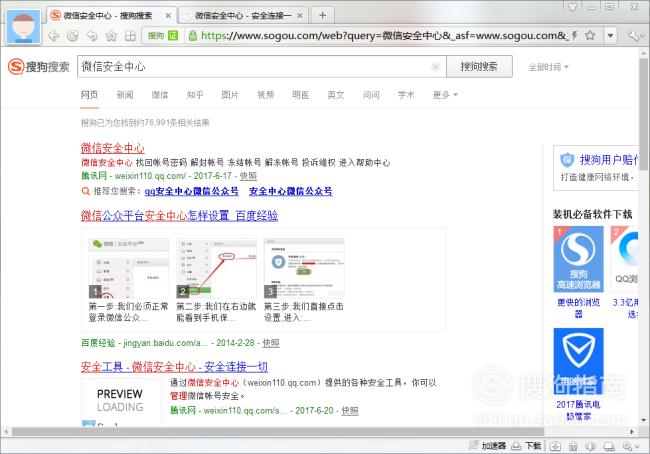
Task: Click the user avatar icon in the browser
Action: click(23, 27)
